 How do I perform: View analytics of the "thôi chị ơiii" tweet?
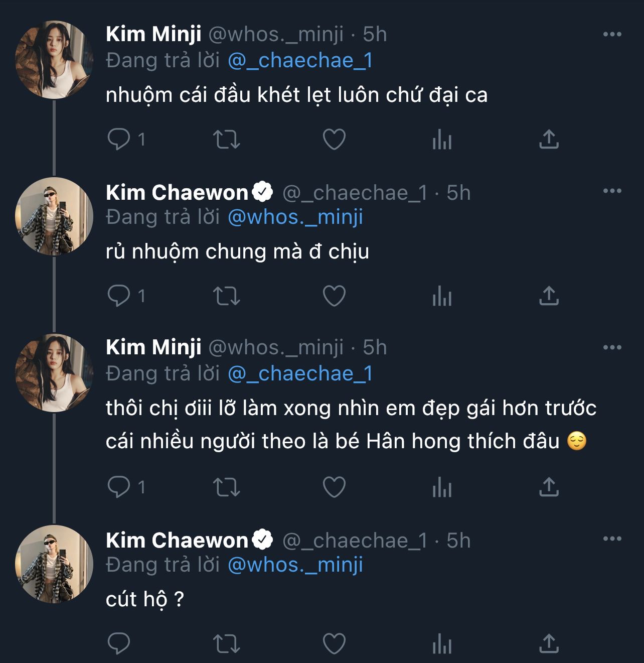442,487
